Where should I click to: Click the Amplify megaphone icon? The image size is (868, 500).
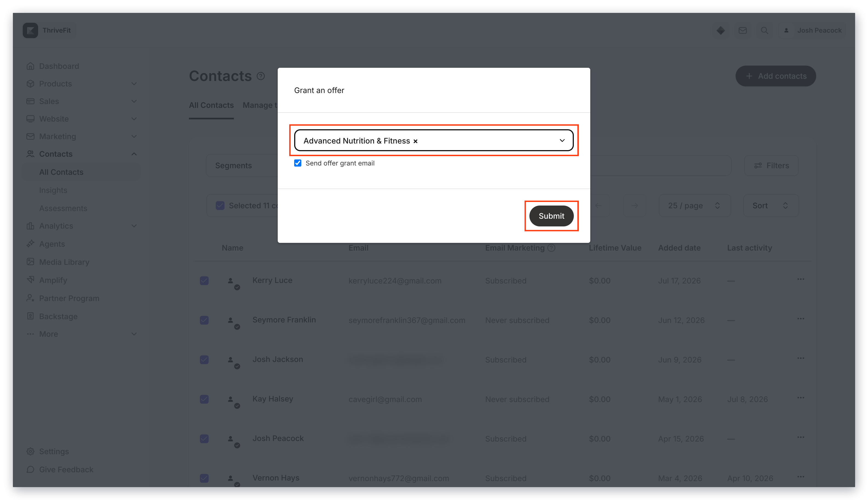30,280
